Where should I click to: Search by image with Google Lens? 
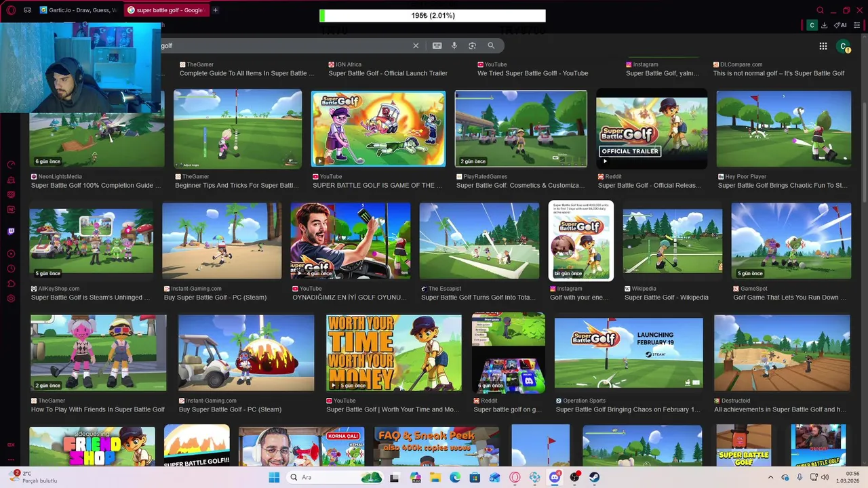472,45
